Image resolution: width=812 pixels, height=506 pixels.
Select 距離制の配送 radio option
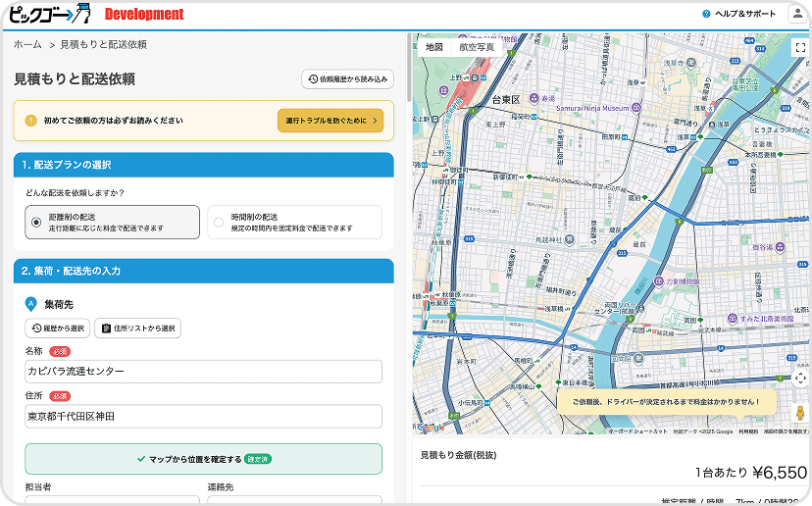(37, 223)
